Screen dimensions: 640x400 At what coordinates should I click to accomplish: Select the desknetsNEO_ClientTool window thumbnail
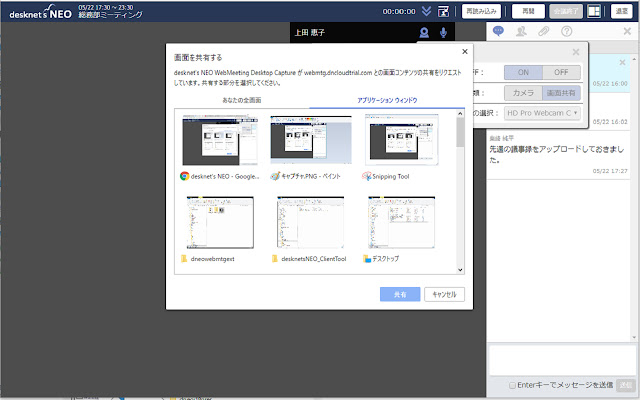(311, 222)
